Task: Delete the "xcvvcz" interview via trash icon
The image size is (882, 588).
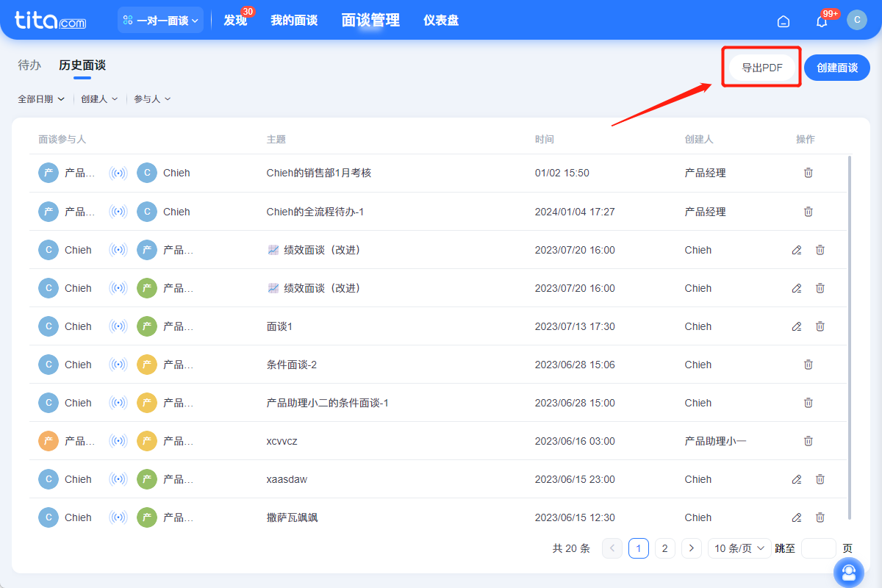Action: (808, 440)
